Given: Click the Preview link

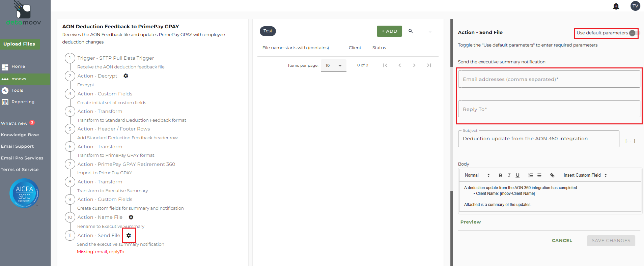Looking at the screenshot, I should tap(471, 222).
